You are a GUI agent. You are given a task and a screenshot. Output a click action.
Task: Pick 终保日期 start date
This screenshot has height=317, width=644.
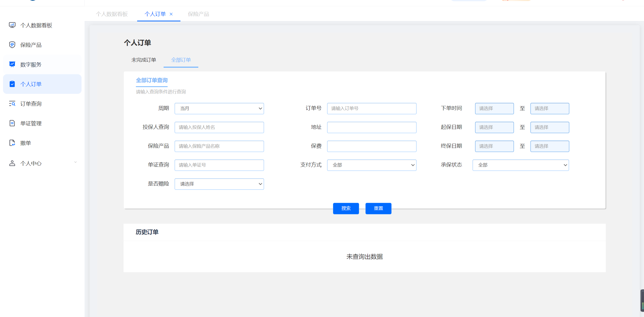click(x=494, y=146)
